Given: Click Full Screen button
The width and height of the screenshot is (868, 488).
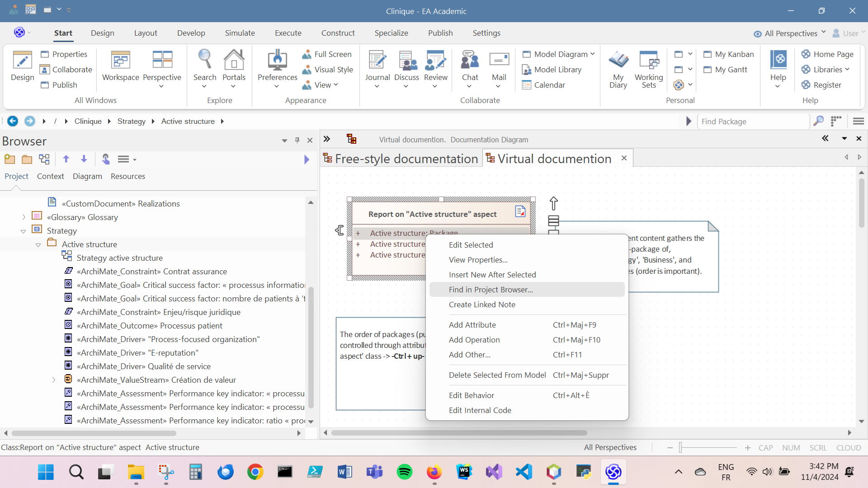Looking at the screenshot, I should 327,54.
